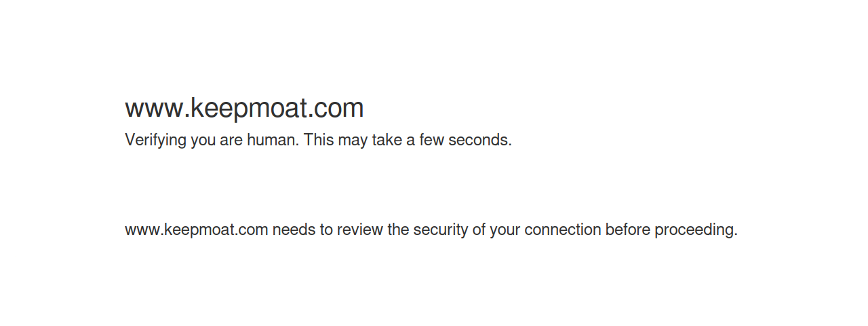Image resolution: width=868 pixels, height=326 pixels.
Task: Click the 'Verifying you are human' sentence
Action: pos(212,141)
